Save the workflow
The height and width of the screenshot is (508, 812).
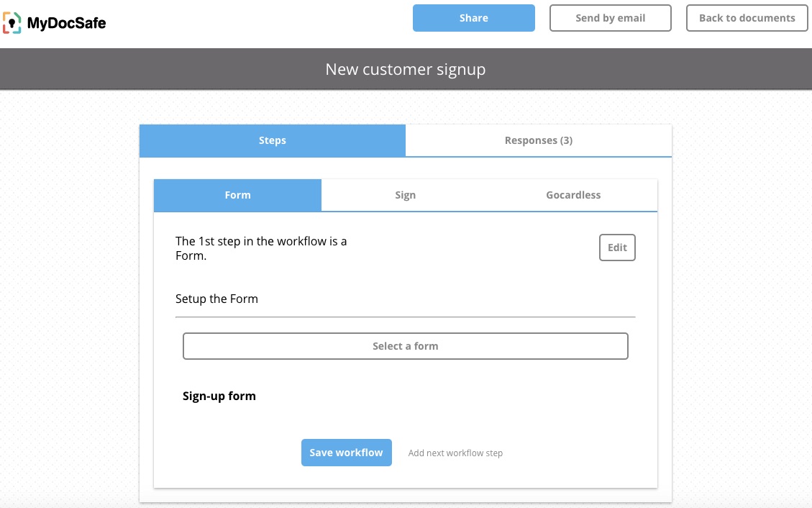pyautogui.click(x=346, y=453)
